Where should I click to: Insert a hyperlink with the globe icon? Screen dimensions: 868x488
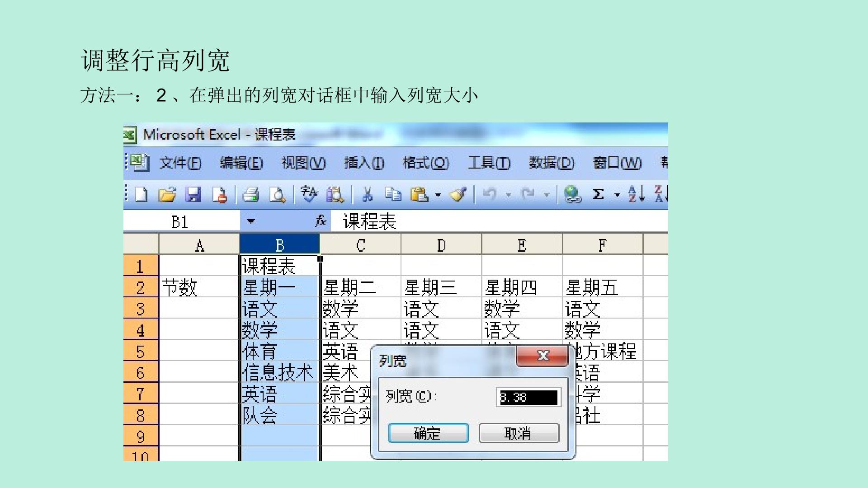click(573, 195)
